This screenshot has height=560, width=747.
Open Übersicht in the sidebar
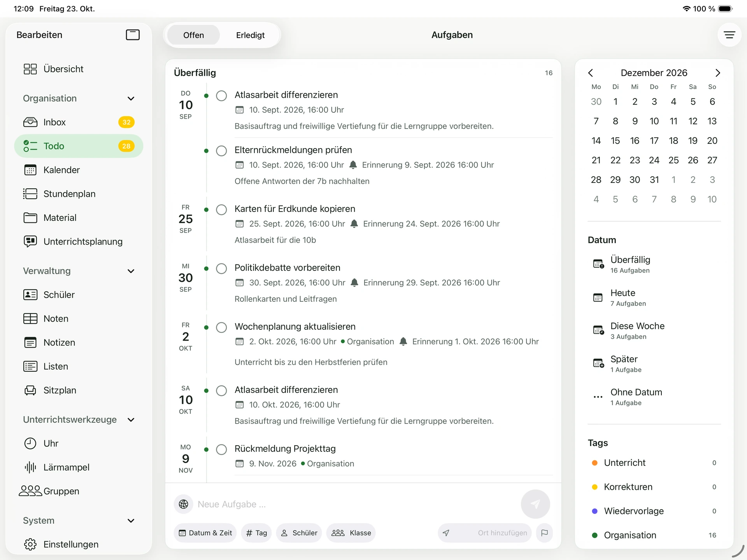click(x=79, y=69)
